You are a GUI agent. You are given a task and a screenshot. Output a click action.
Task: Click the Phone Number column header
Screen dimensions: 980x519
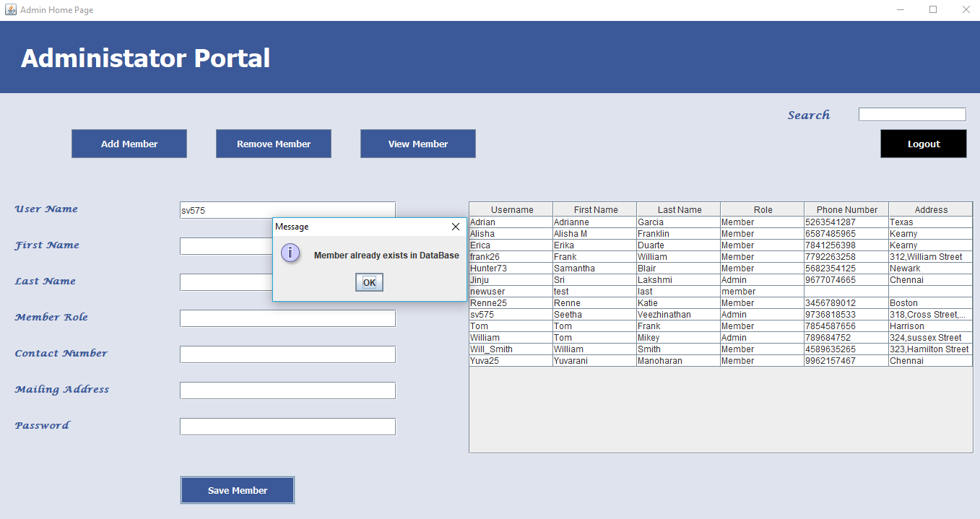846,210
